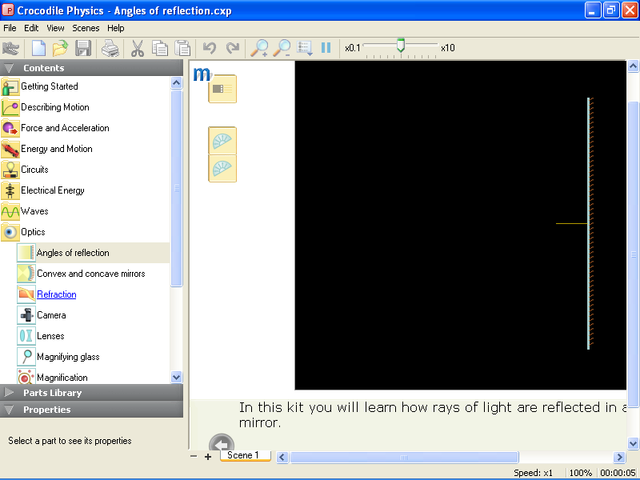This screenshot has height=480, width=640.
Task: Undo the last action
Action: pos(210,48)
